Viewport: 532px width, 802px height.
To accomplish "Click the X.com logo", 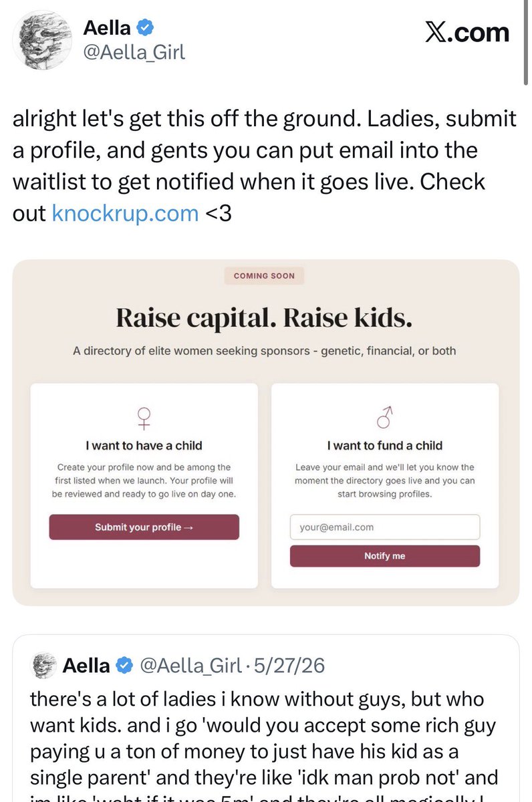I will 467,32.
